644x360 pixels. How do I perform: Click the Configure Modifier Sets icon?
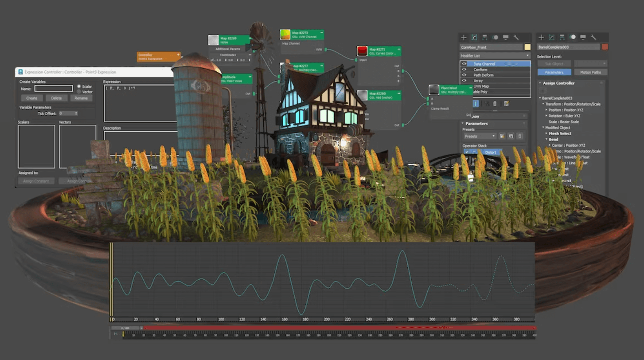(507, 104)
